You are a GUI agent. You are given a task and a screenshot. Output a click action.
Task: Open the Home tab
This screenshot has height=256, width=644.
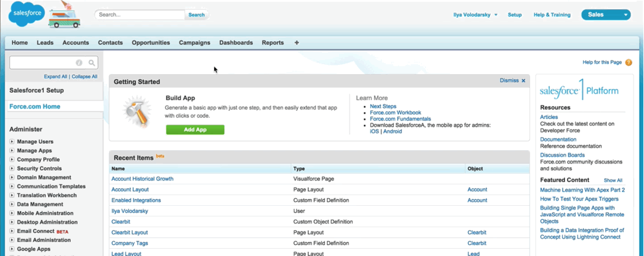click(20, 43)
